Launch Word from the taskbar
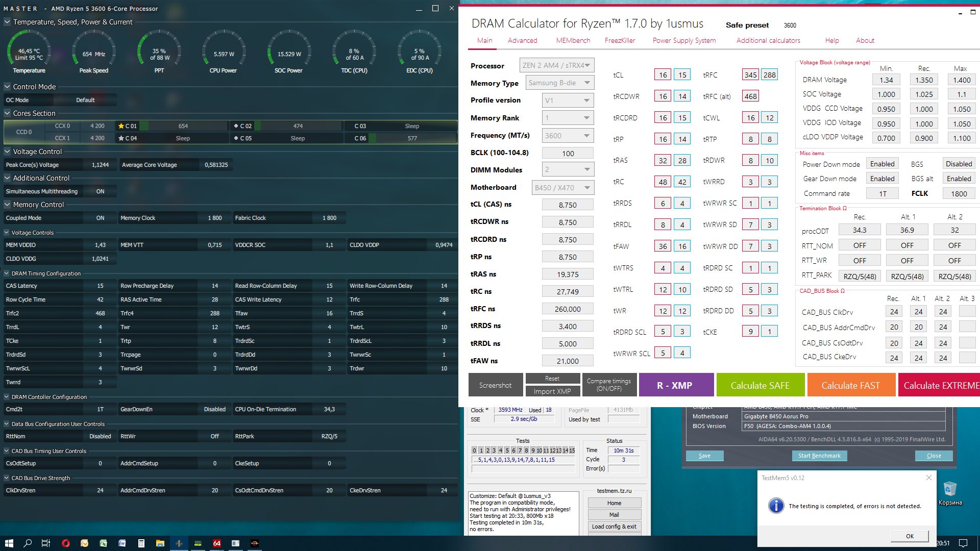The width and height of the screenshot is (980, 551). [122, 543]
